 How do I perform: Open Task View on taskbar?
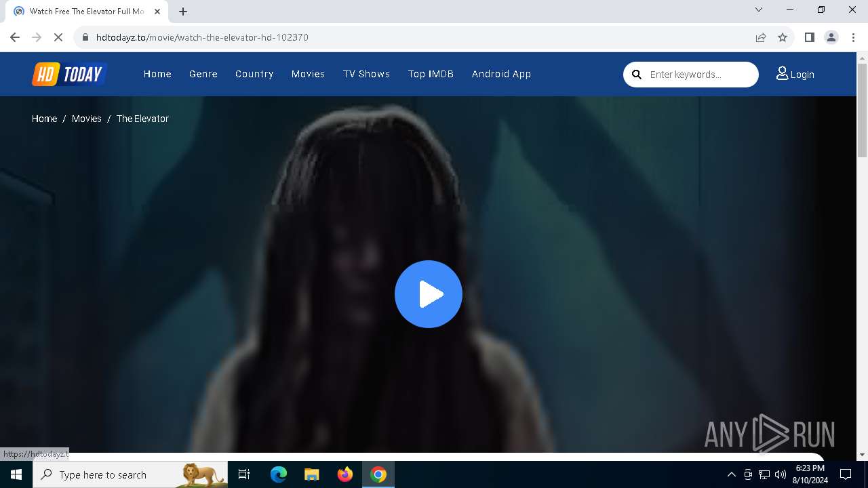point(244,474)
